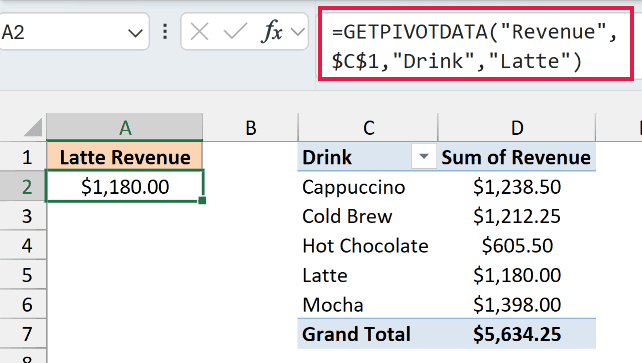Image resolution: width=642 pixels, height=363 pixels.
Task: Select the $605.50 revenue cell
Action: 517,246
